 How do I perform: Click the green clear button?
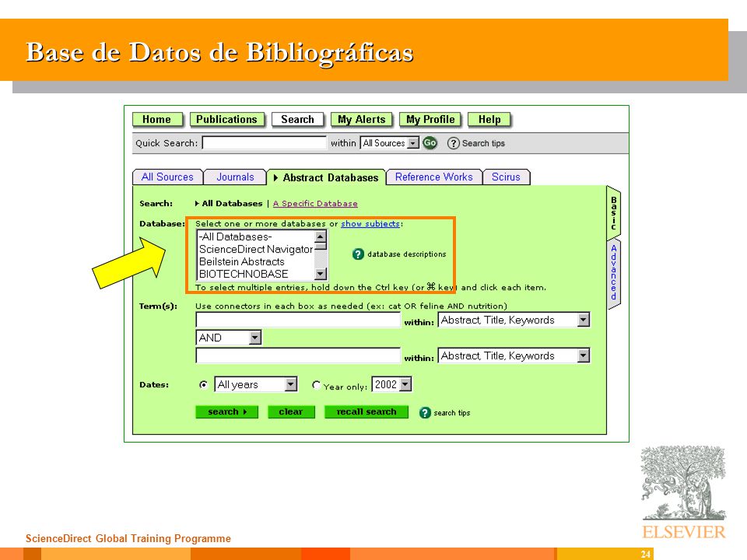pos(290,412)
